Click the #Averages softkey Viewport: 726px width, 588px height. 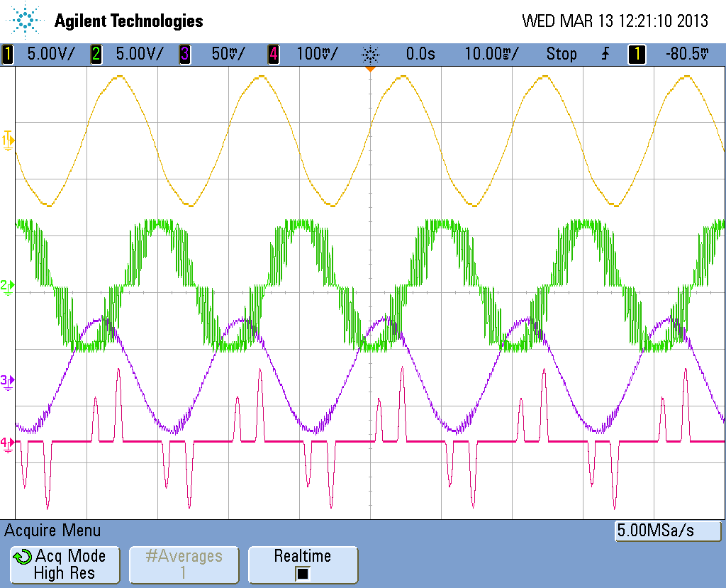pos(184,565)
